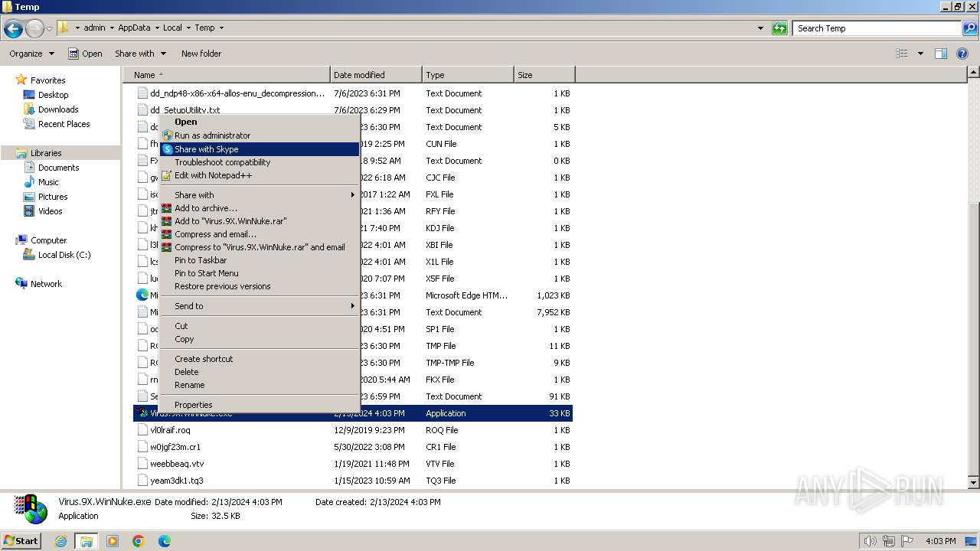980x551 pixels.
Task: Expand the Send to submenu
Action: pos(259,306)
